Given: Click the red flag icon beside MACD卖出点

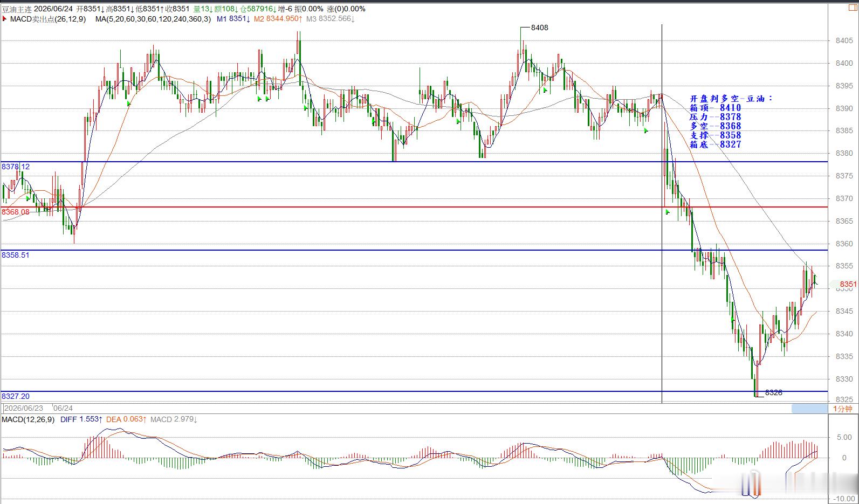Looking at the screenshot, I should click(4, 19).
